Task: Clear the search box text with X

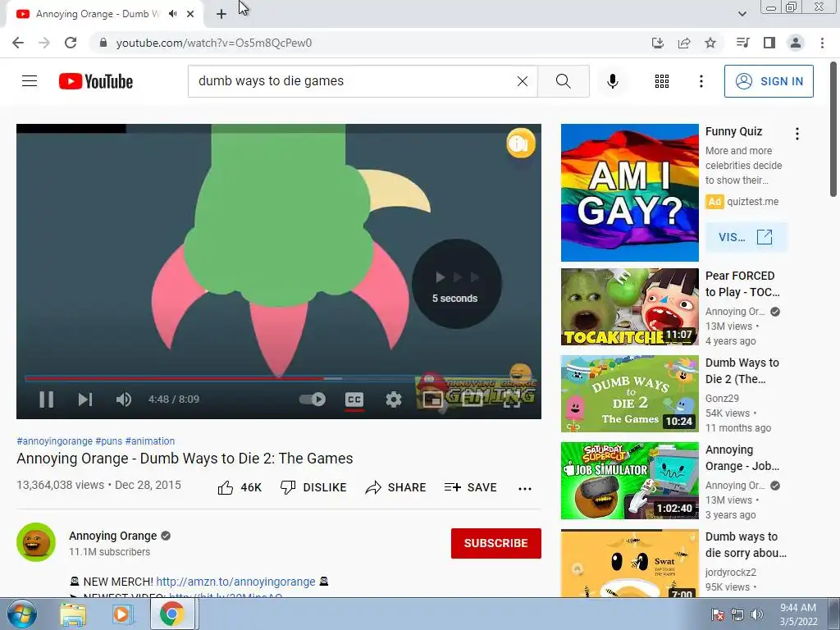Action: pyautogui.click(x=523, y=81)
